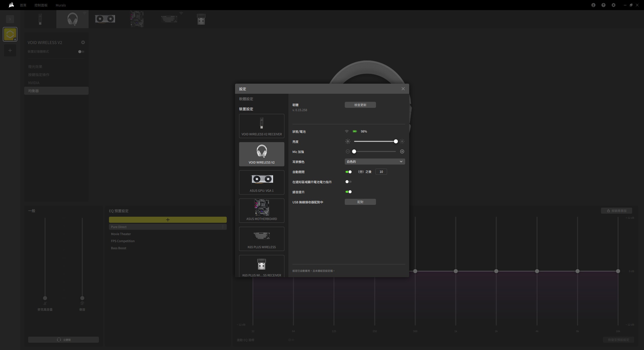Click the battery status icon
The image size is (644, 350).
point(355,131)
